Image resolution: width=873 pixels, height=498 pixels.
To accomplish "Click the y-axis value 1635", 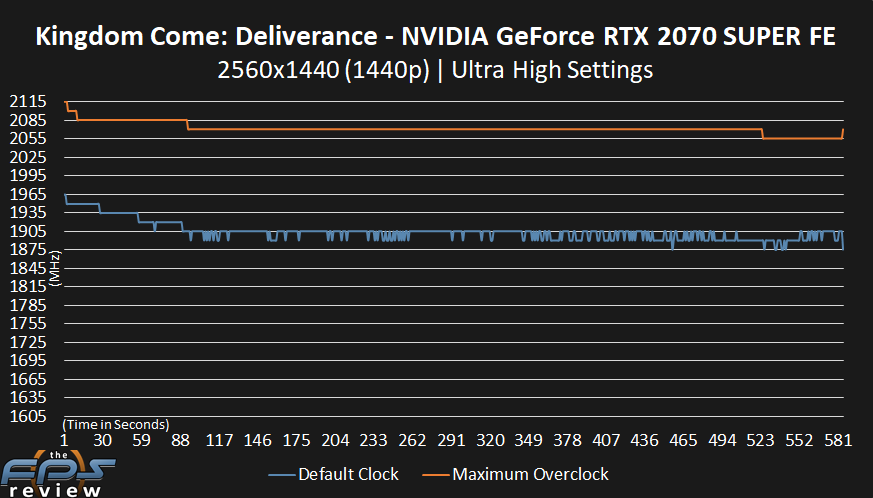I will tap(28, 398).
